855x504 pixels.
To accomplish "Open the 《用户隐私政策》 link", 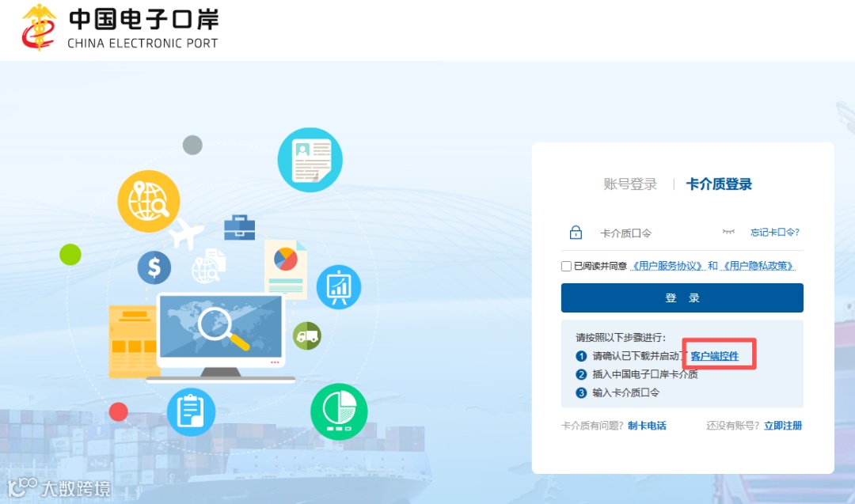I will (758, 266).
